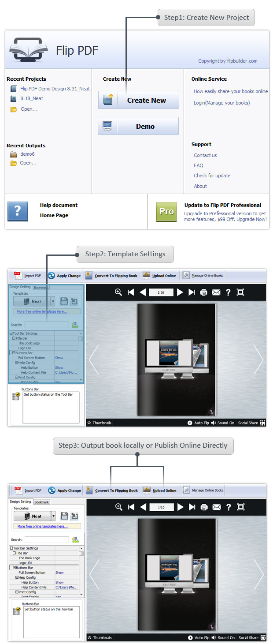
Task: Click Import PDF in Step 2 screenshot
Action: [x=28, y=276]
